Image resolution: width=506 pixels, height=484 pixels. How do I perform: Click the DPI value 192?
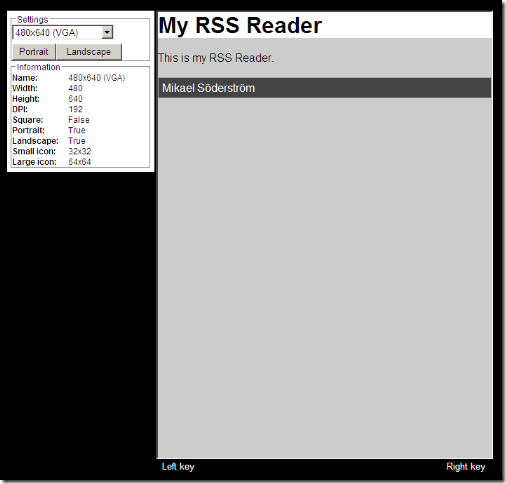75,109
